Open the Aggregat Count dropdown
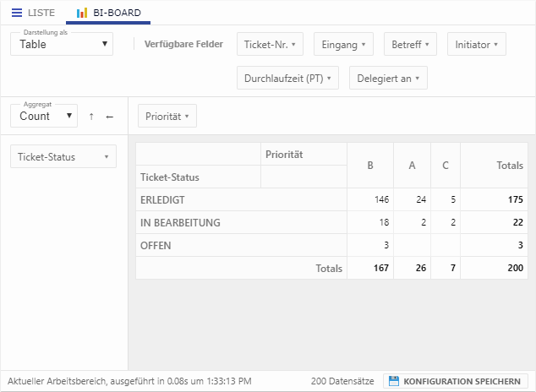 click(x=44, y=116)
